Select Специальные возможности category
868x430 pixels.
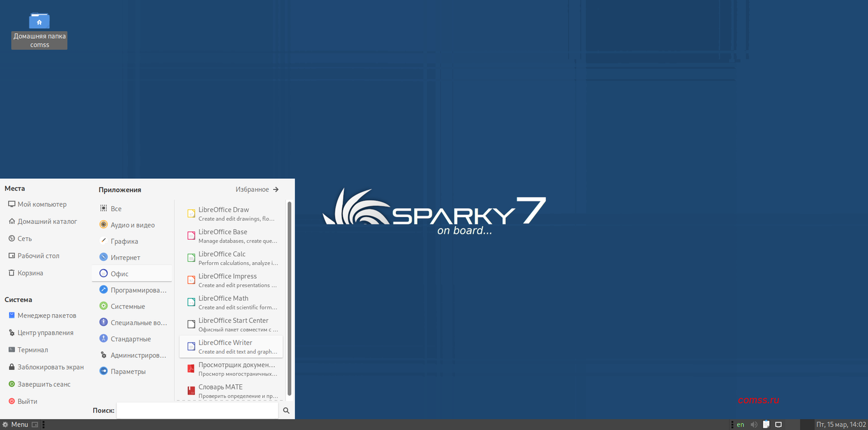click(x=132, y=322)
